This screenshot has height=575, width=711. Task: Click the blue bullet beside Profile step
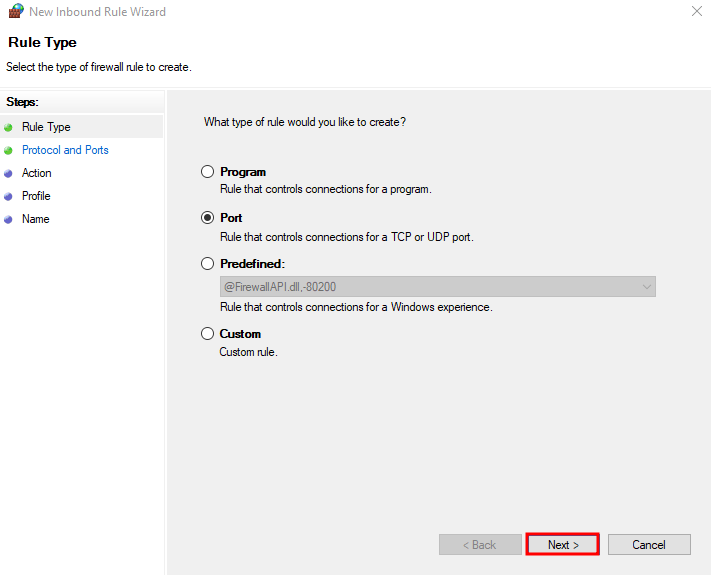tap(9, 196)
